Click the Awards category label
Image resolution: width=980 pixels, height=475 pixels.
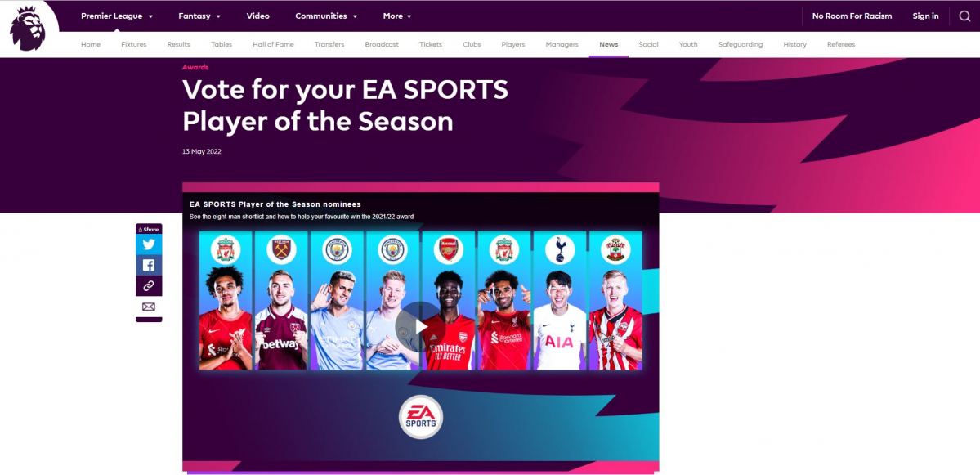click(195, 67)
